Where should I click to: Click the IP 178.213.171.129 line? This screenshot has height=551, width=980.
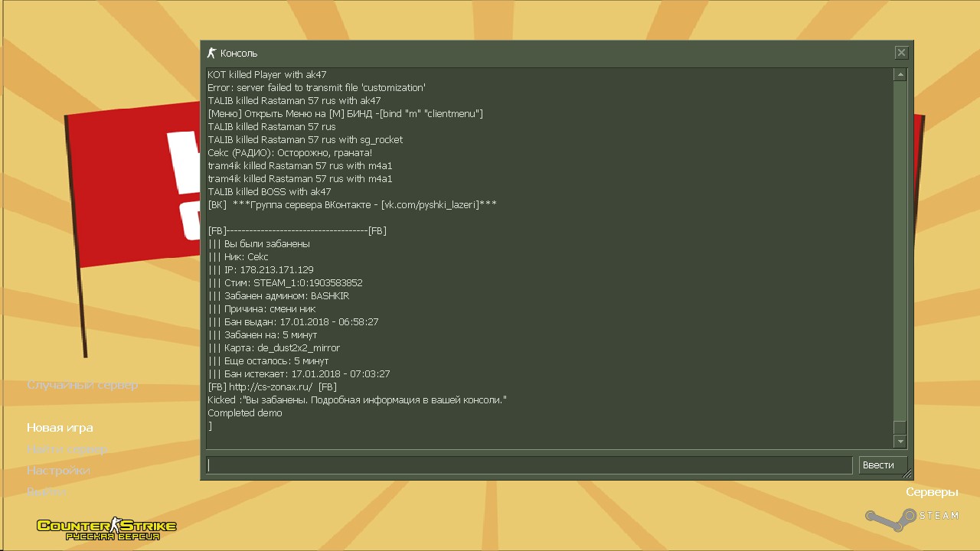point(260,270)
